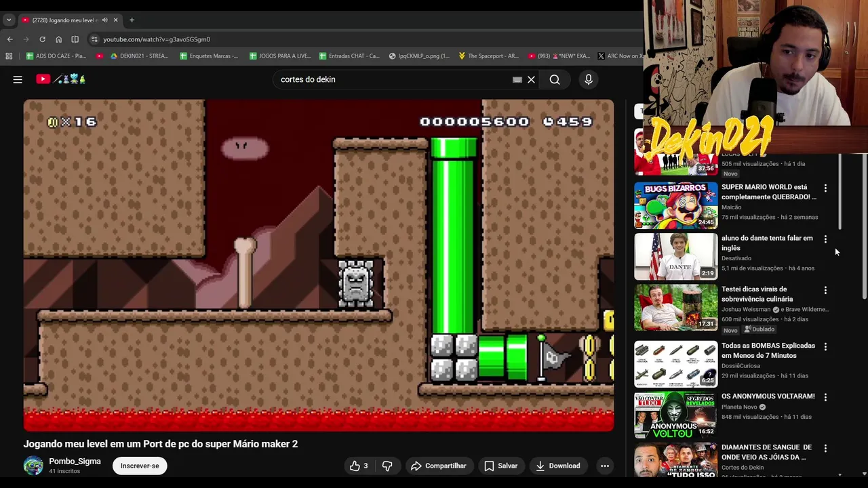
Task: Close the 'Jogando meu level' browser tab
Action: pos(115,20)
